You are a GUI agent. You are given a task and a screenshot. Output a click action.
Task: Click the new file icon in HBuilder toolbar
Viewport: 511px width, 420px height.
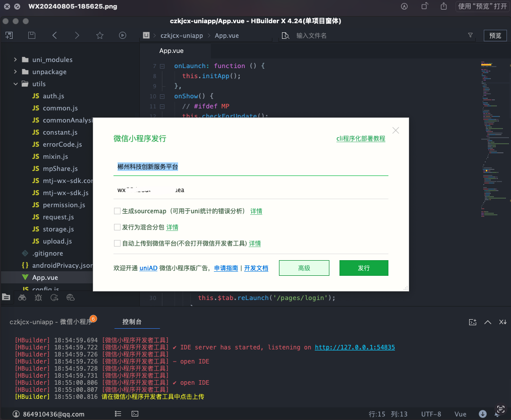[x=9, y=35]
